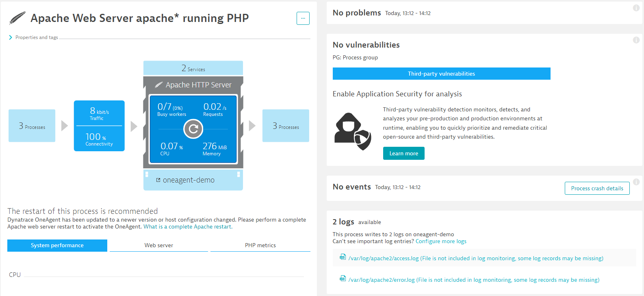Click the 'No problems' heading
The width and height of the screenshot is (644, 296).
pos(357,13)
